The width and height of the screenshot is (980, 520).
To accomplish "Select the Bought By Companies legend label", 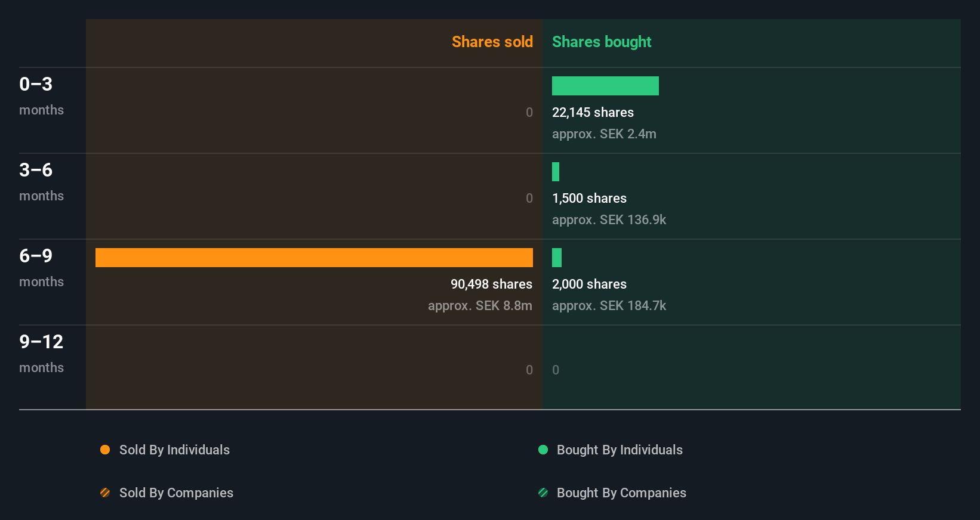I will coord(621,493).
